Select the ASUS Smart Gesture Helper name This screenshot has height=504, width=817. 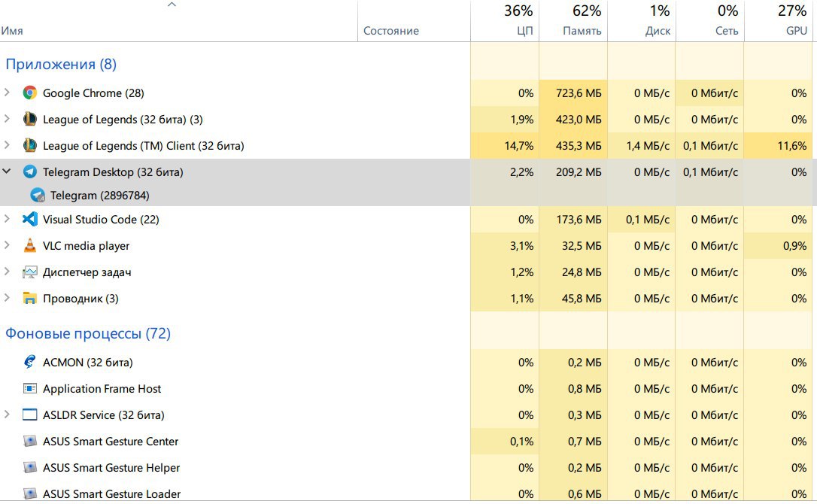pyautogui.click(x=111, y=468)
